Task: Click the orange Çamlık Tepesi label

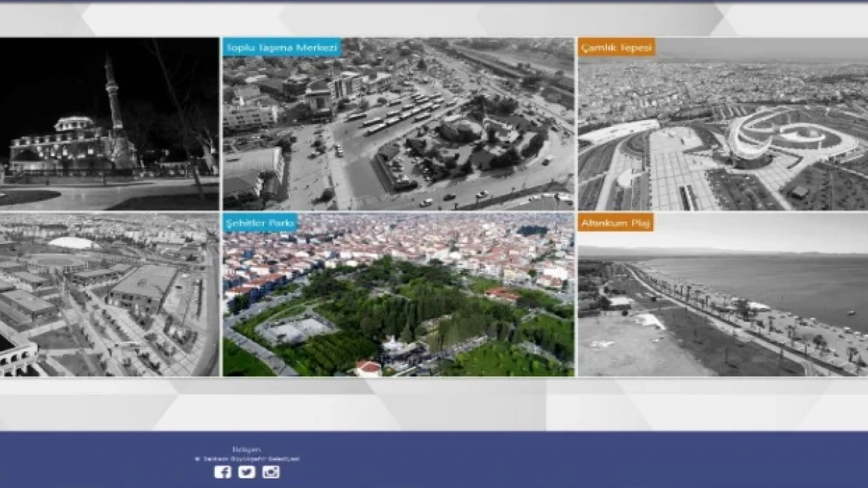Action: (616, 47)
